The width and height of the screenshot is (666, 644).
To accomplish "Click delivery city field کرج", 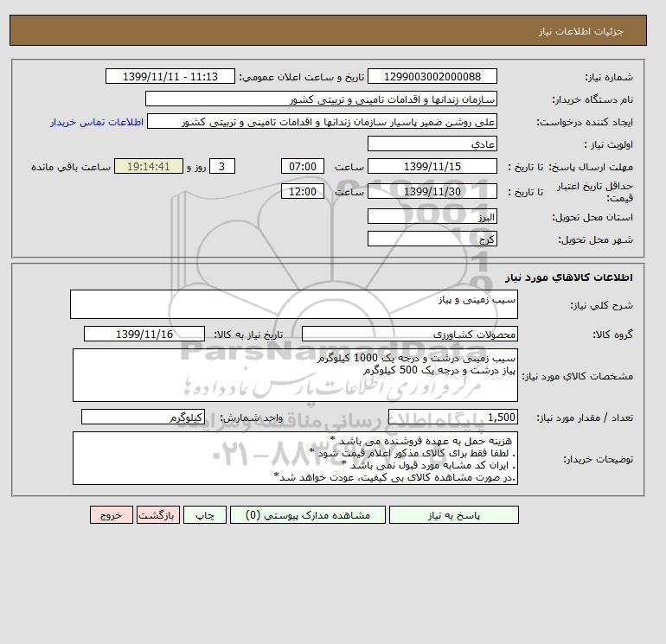I will 432,239.
